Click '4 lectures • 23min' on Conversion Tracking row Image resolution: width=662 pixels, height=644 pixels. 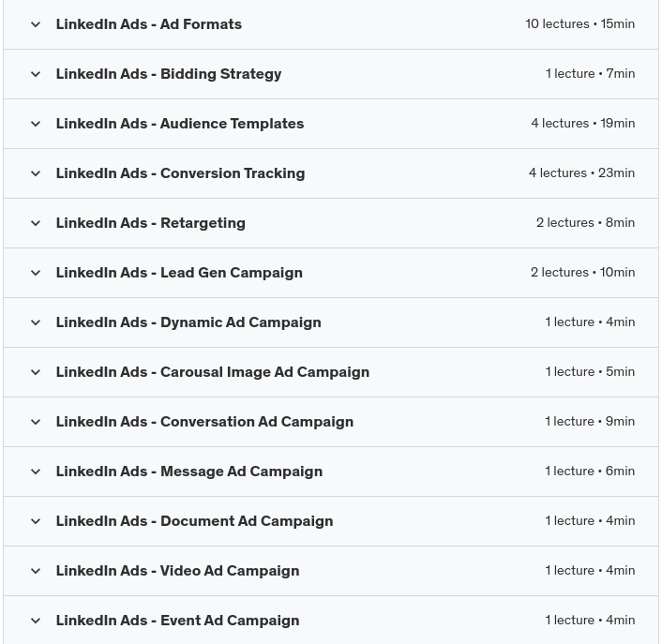coord(581,173)
